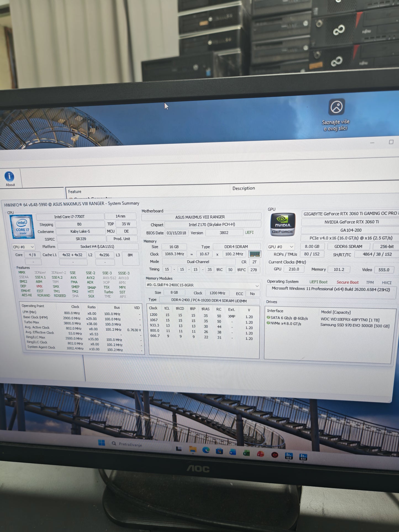Click the green check icon for NVMe x4
Screen dimensions: 399x532
tap(268, 323)
